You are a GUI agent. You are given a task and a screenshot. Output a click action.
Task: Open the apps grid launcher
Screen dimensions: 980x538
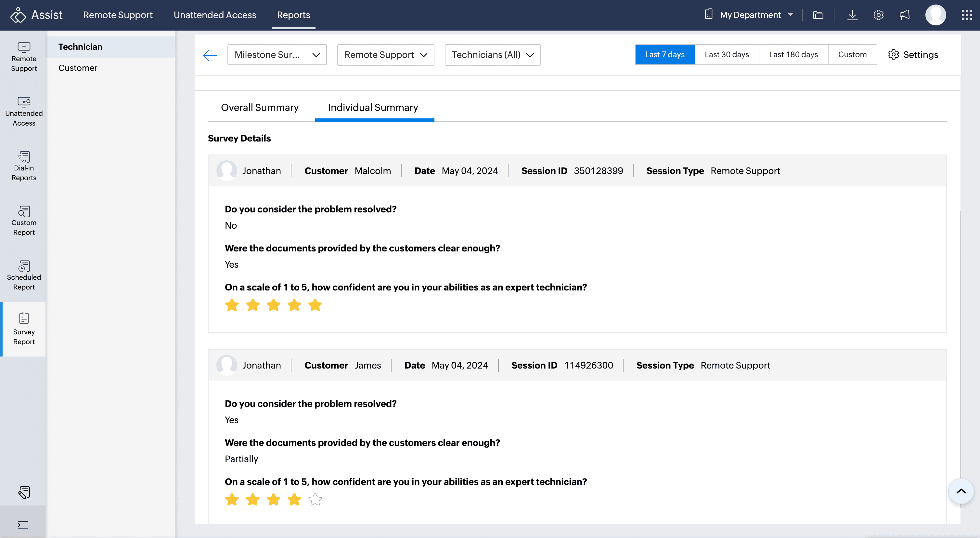pos(966,15)
